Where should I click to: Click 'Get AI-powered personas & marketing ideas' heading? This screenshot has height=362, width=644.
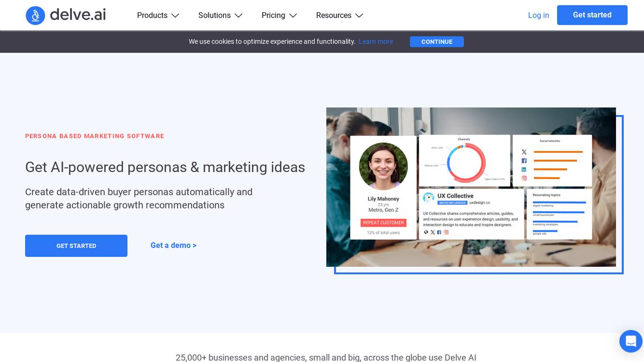click(x=165, y=167)
